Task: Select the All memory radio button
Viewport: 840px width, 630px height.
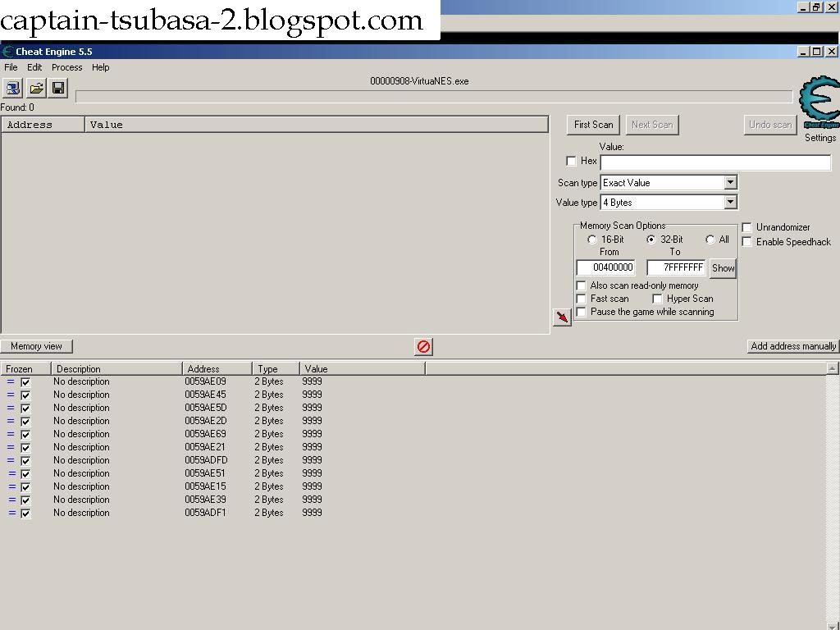Action: click(710, 240)
